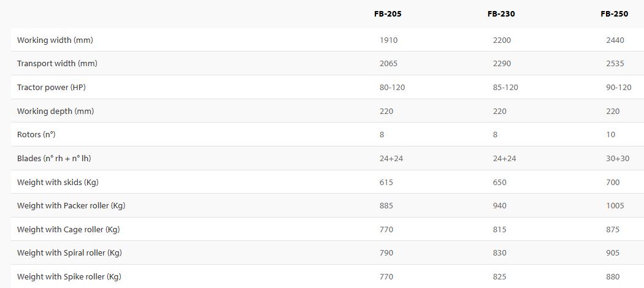
Task: Select the Working depth (mm) row label
Action: (x=55, y=111)
